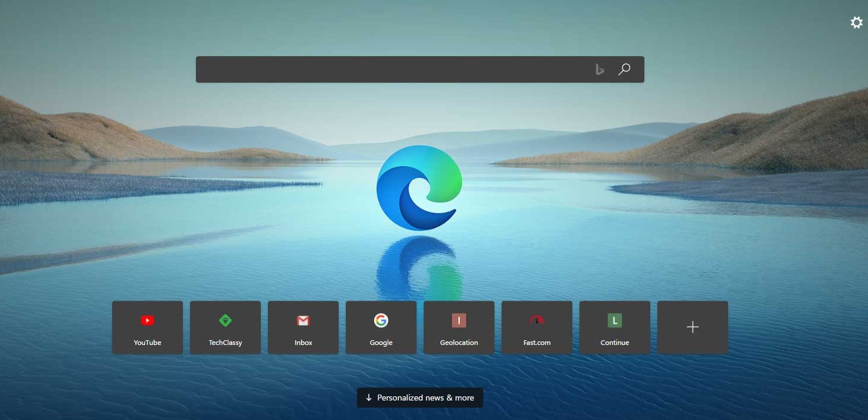Select the TechClassy text label
The height and width of the screenshot is (420, 868).
225,343
